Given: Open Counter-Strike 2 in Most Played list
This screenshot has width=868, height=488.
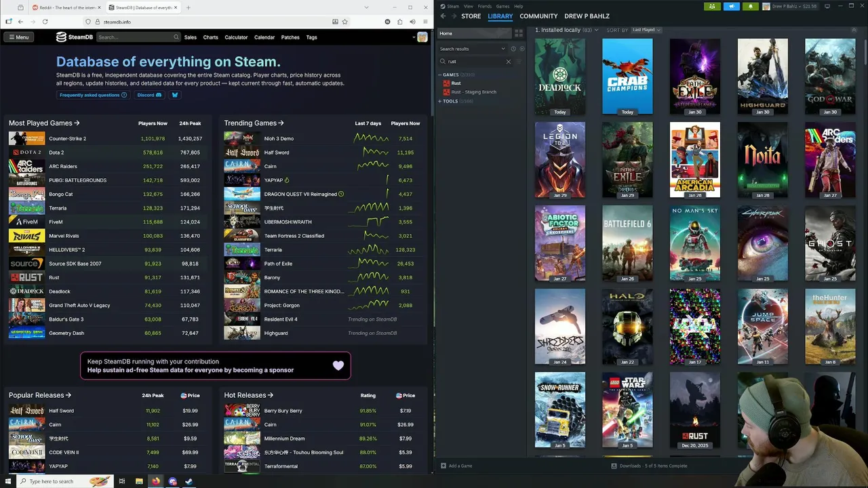Looking at the screenshot, I should pyautogui.click(x=67, y=138).
